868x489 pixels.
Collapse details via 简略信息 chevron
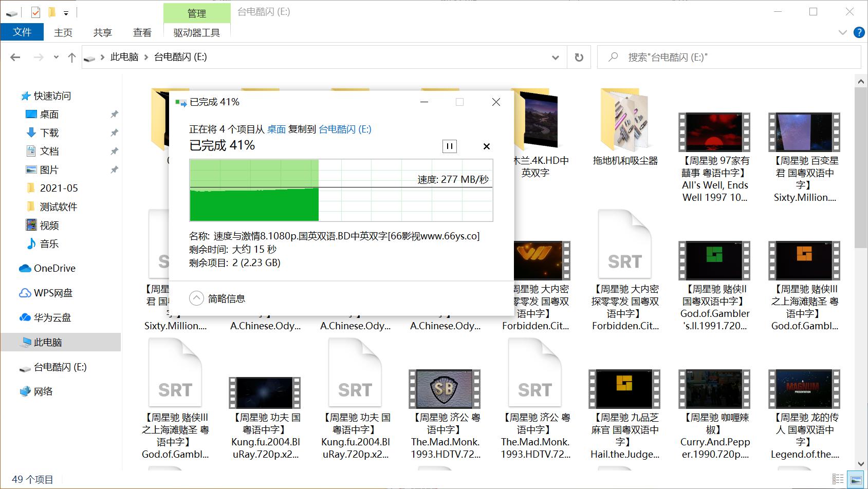(196, 298)
